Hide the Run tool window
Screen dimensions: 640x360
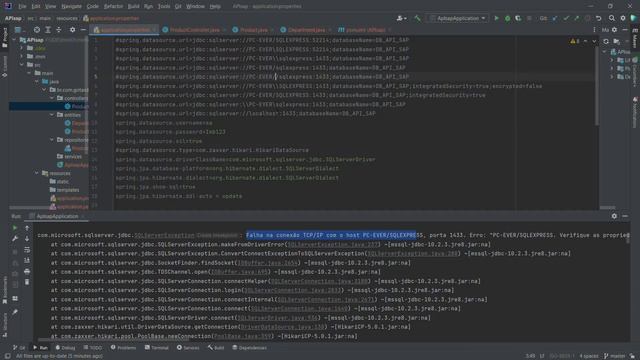click(625, 216)
